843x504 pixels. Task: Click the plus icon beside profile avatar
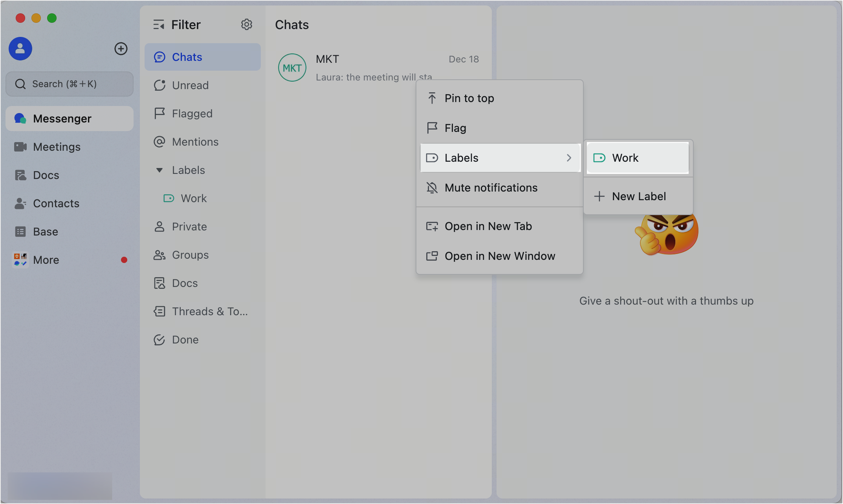click(x=121, y=49)
